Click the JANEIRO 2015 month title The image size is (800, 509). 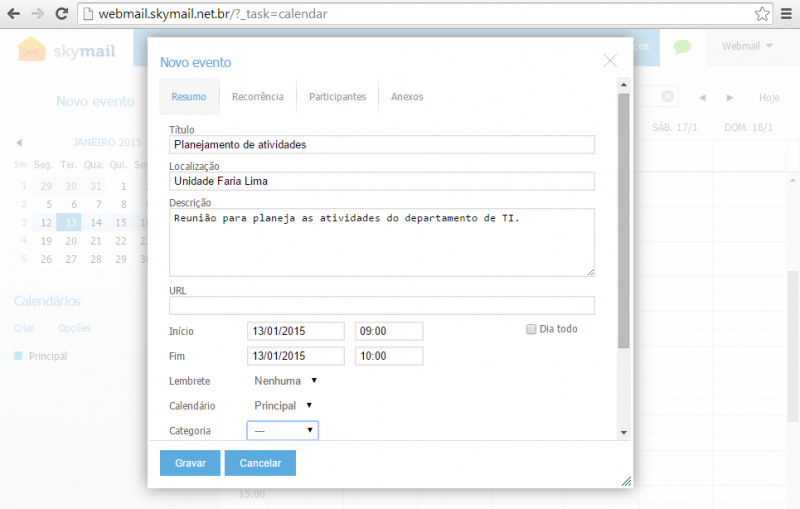107,142
